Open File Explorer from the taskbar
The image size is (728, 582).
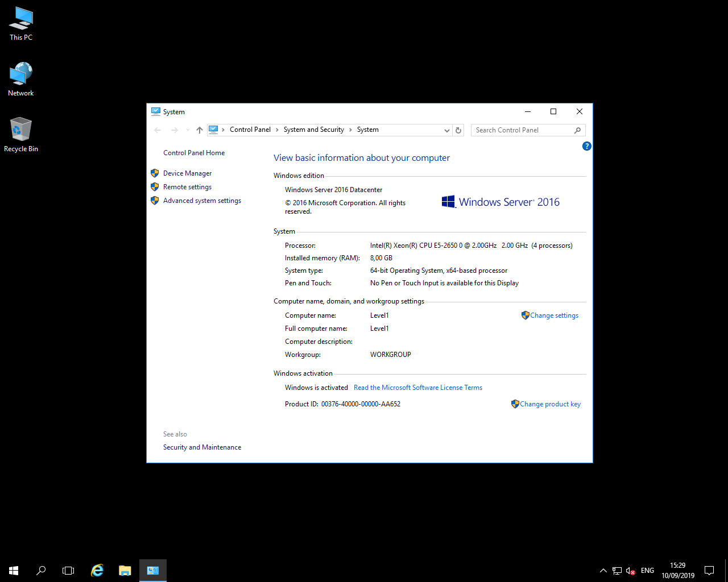125,570
